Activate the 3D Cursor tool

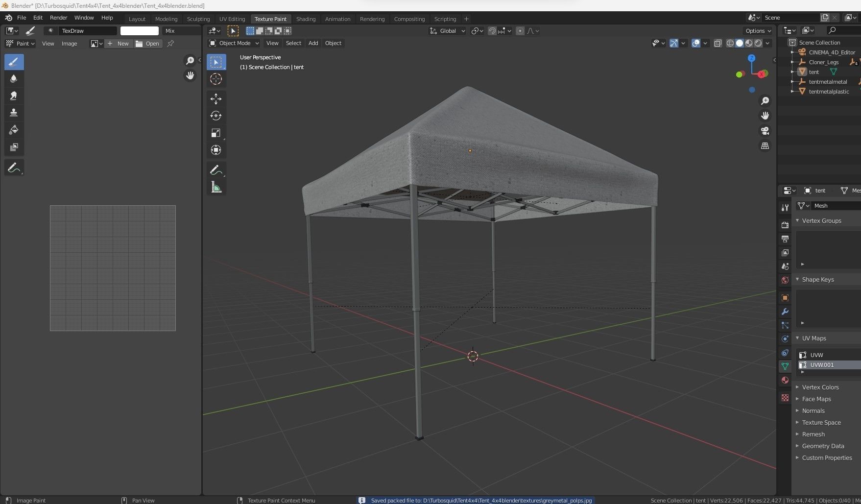[x=216, y=79]
